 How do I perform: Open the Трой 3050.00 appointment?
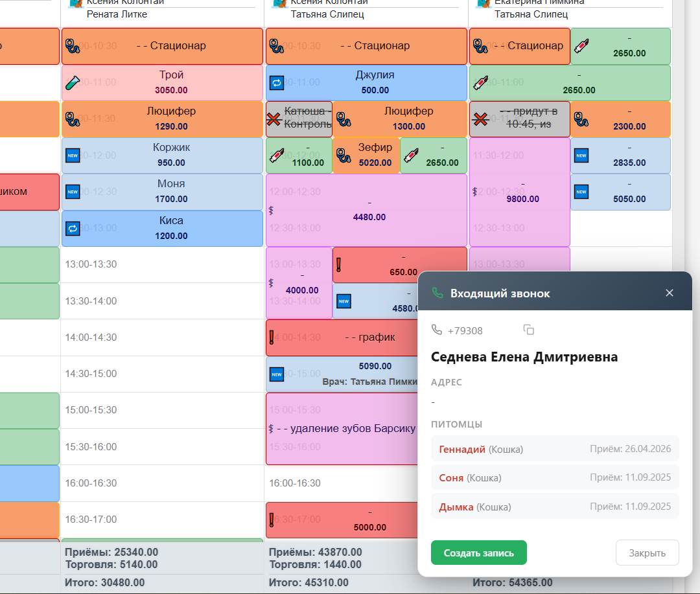click(x=162, y=82)
